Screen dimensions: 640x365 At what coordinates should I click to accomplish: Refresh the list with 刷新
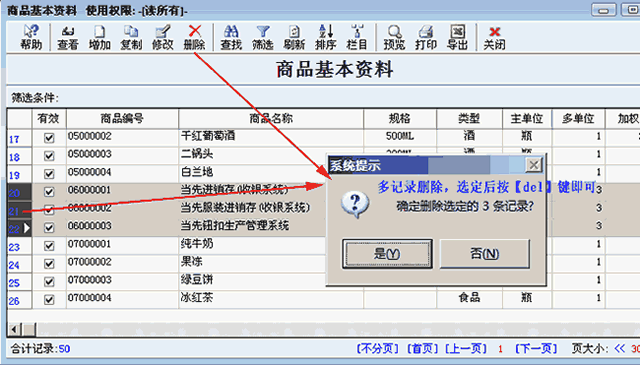coord(294,37)
